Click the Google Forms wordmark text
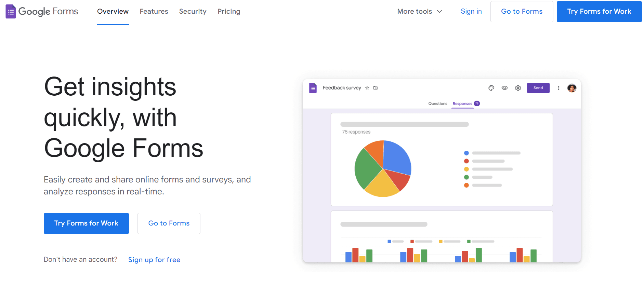Viewport: 644px width, 287px height. tap(48, 12)
